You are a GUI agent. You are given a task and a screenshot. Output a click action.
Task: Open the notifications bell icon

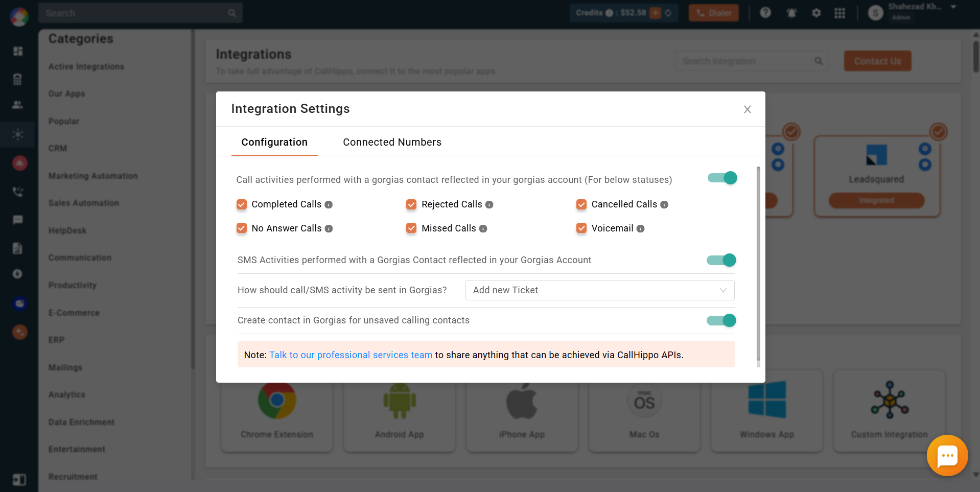pyautogui.click(x=791, y=13)
